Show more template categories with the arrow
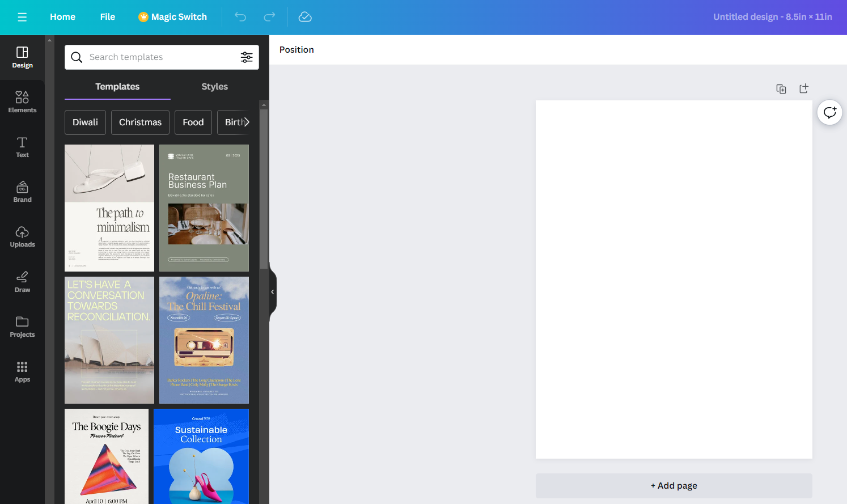847x504 pixels. [246, 122]
